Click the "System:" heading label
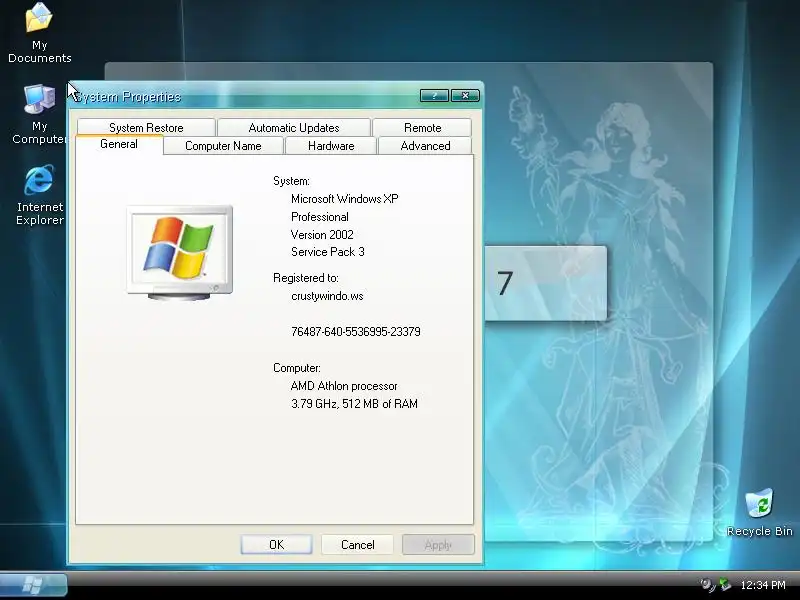The height and width of the screenshot is (600, 800). 291,181
